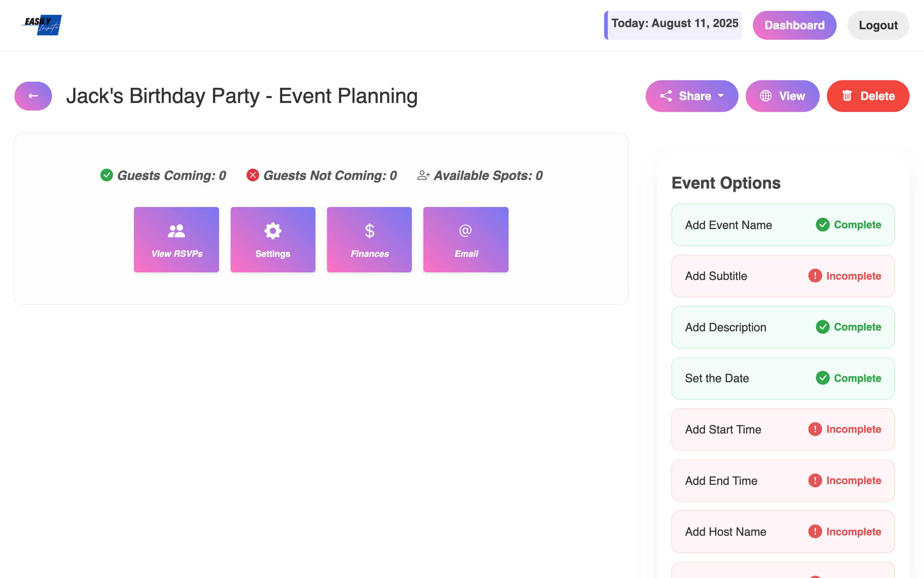Click the Share dropdown caret

click(720, 96)
